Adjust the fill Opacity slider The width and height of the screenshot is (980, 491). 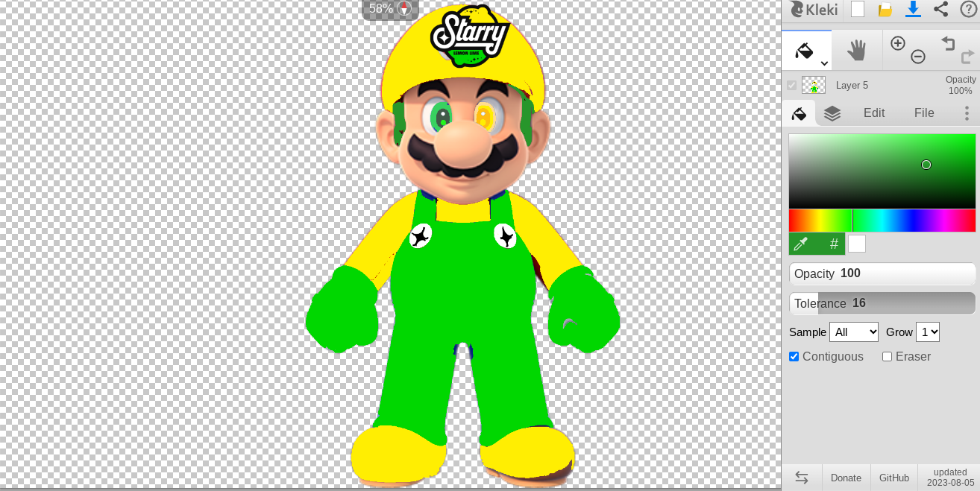coord(882,273)
